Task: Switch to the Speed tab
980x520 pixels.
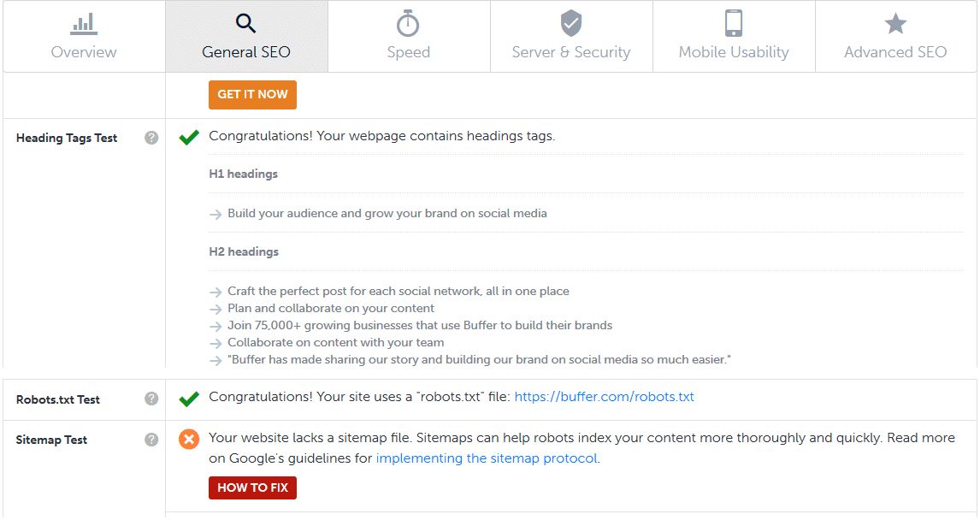Action: [x=409, y=36]
